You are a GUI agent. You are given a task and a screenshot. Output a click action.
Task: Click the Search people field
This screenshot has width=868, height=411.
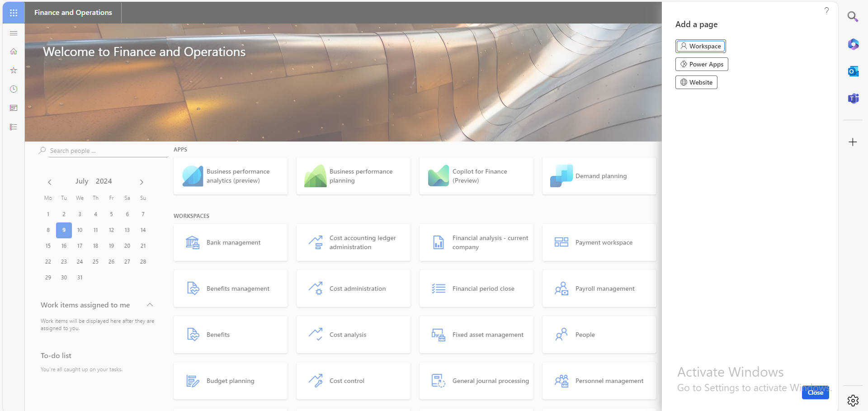107,151
